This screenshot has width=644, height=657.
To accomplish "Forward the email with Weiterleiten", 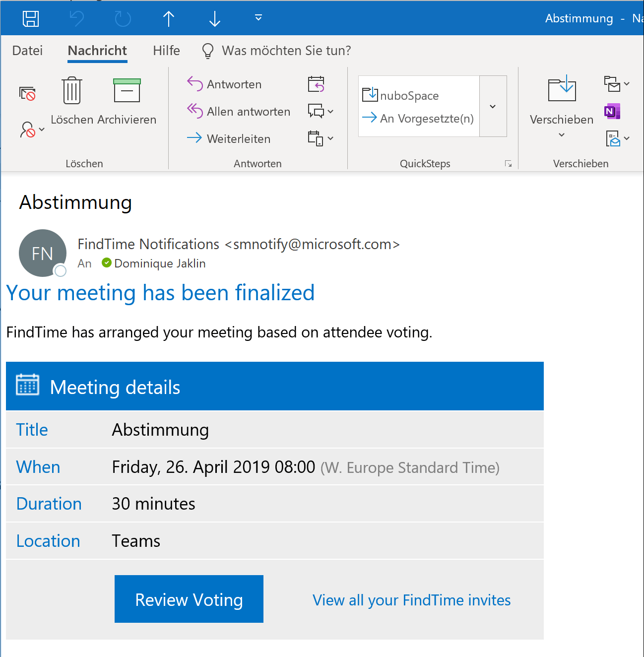I will [229, 138].
